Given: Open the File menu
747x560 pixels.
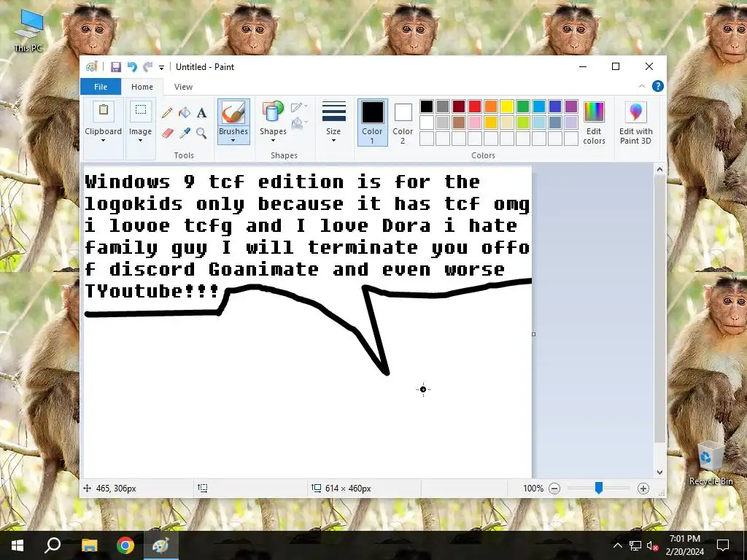Looking at the screenshot, I should click(101, 87).
